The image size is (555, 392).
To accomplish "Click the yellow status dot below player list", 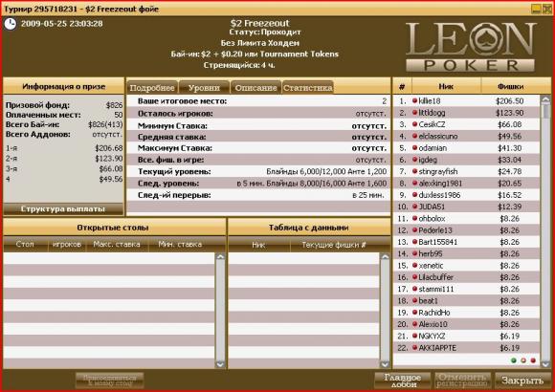I will [x=523, y=360].
